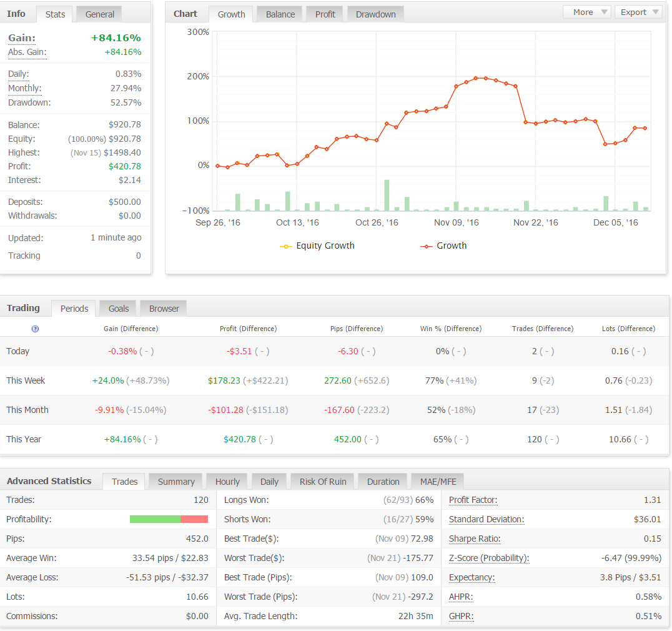The image size is (672, 631).
Task: Open the More dropdown menu
Action: pyautogui.click(x=587, y=12)
